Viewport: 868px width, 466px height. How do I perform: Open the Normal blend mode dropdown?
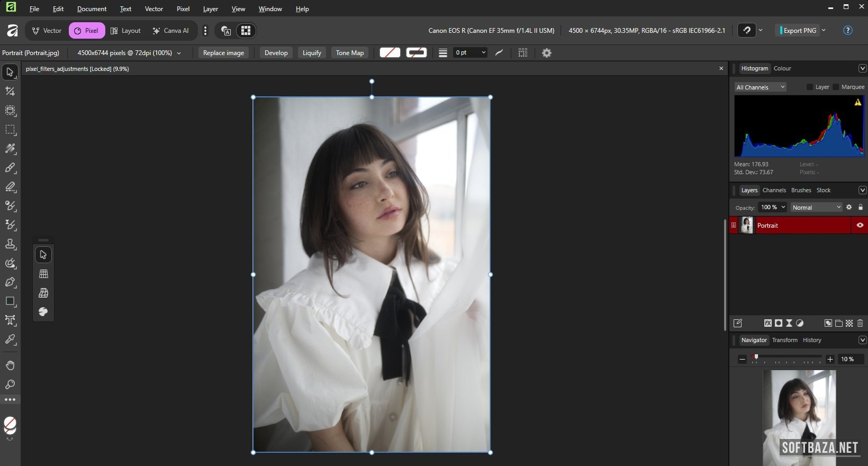tap(816, 208)
